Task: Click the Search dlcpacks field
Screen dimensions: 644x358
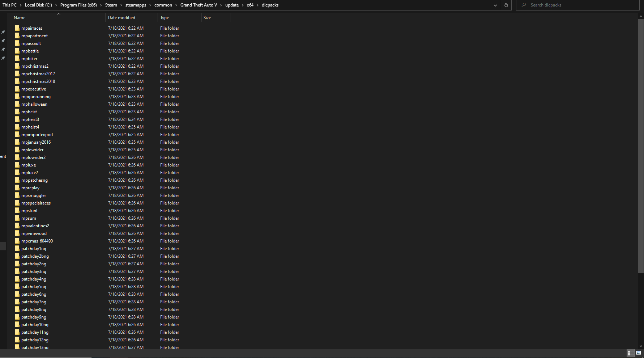Action: (x=577, y=5)
